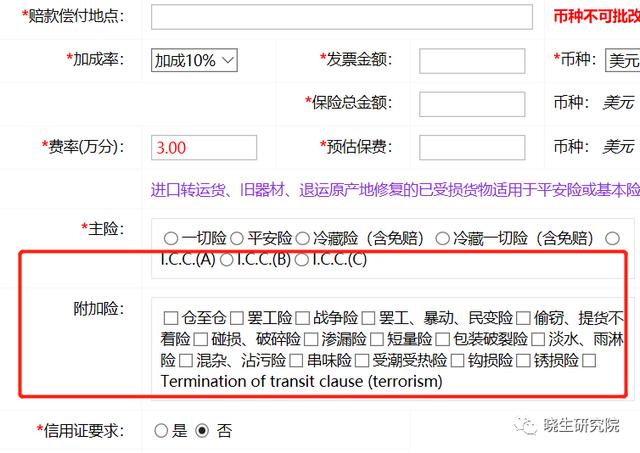The width and height of the screenshot is (640, 453).
Task: Open the 加成率 dropdown showing 加成10%
Action: [x=194, y=60]
